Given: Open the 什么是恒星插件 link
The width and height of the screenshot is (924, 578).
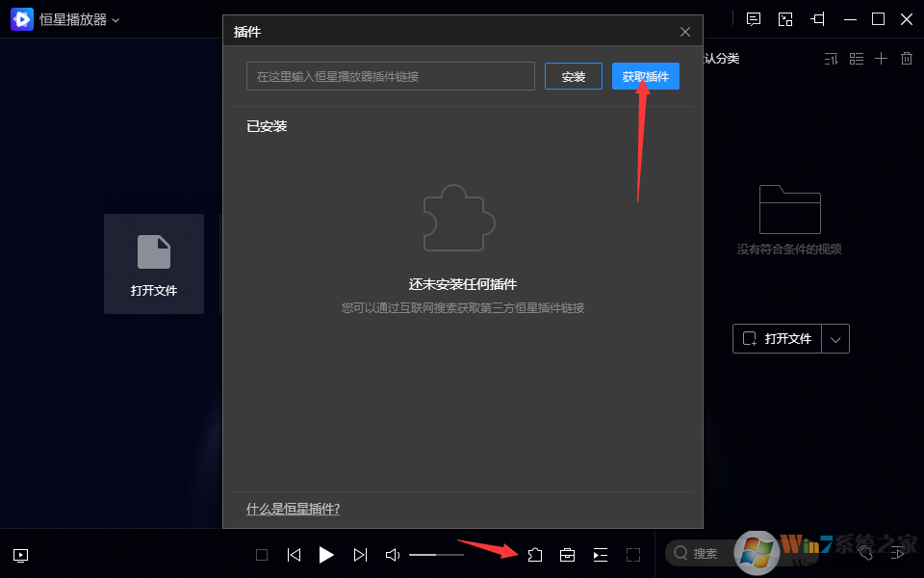Looking at the screenshot, I should click(x=291, y=508).
